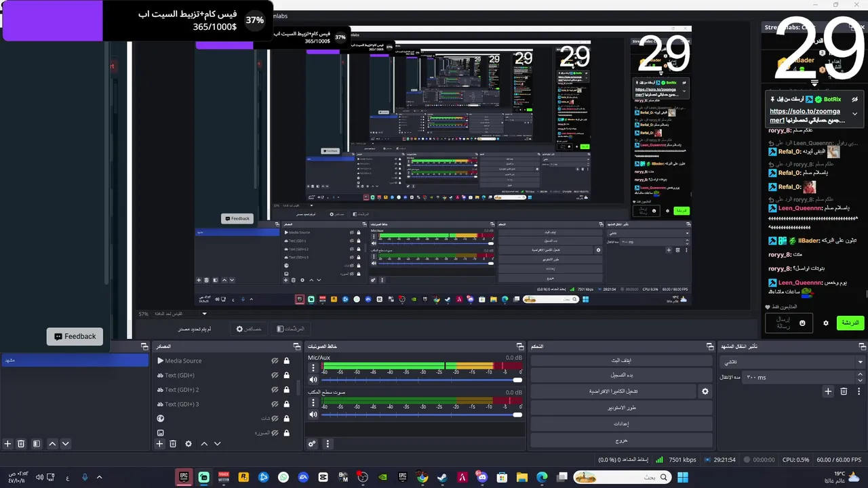Enable studio mode button
Viewport: 868px width, 488px height.
(x=620, y=407)
